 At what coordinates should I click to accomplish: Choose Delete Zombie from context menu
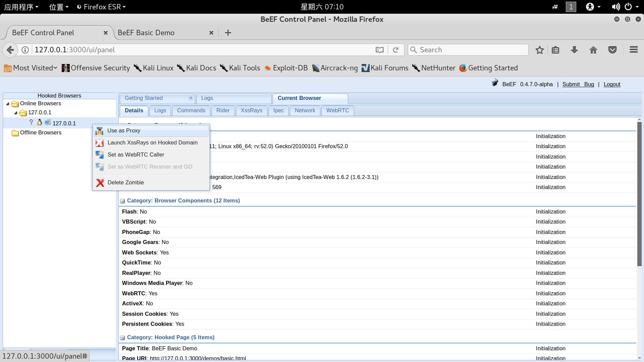click(151, 183)
